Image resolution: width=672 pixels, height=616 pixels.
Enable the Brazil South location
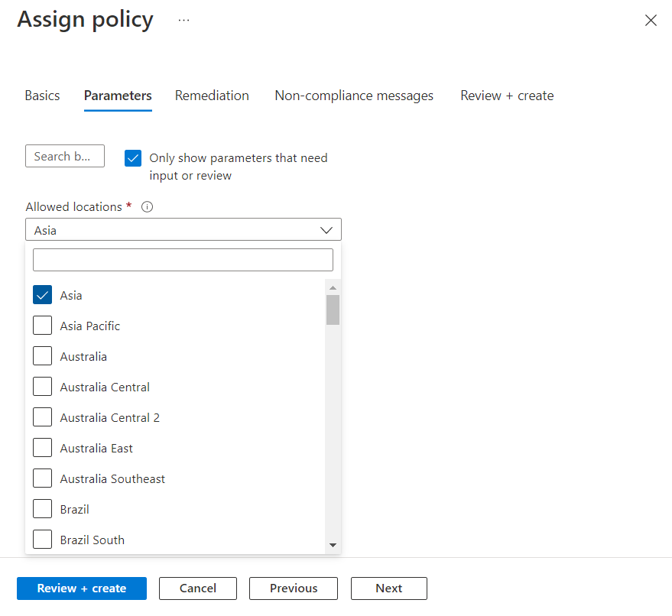[43, 540]
